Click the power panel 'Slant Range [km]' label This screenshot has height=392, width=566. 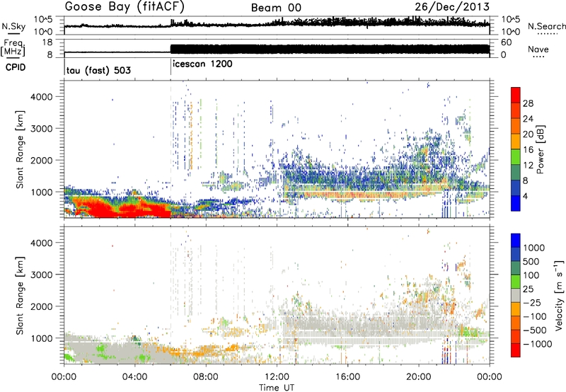pos(20,149)
